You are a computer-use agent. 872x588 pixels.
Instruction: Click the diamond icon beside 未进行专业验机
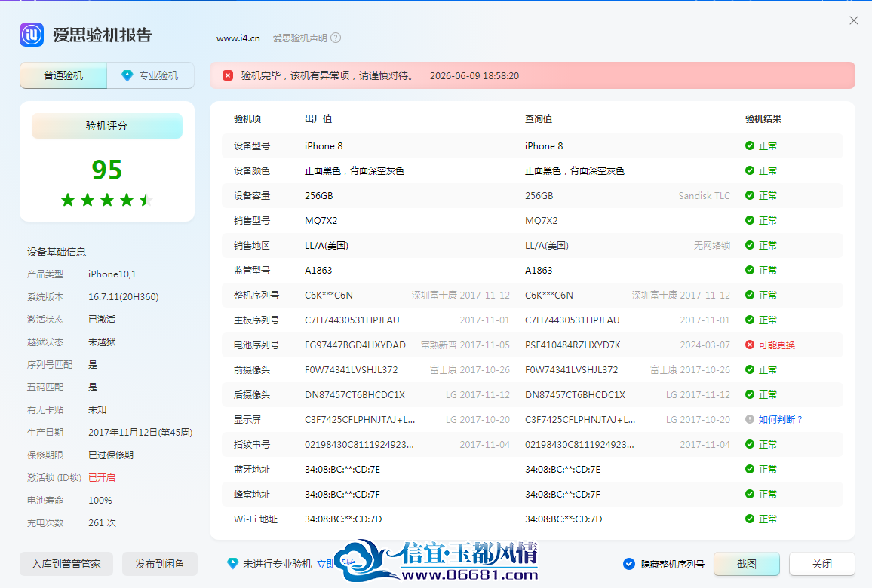pyautogui.click(x=233, y=564)
